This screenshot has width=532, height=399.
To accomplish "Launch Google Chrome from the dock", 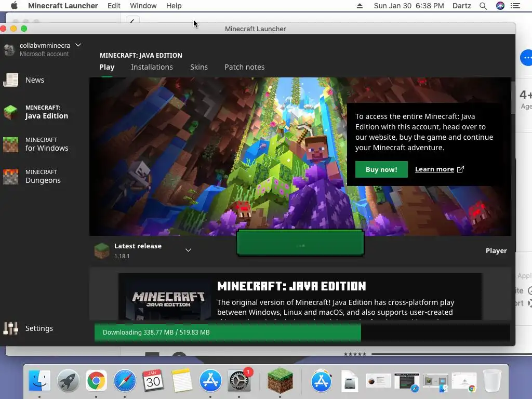I will click(96, 380).
